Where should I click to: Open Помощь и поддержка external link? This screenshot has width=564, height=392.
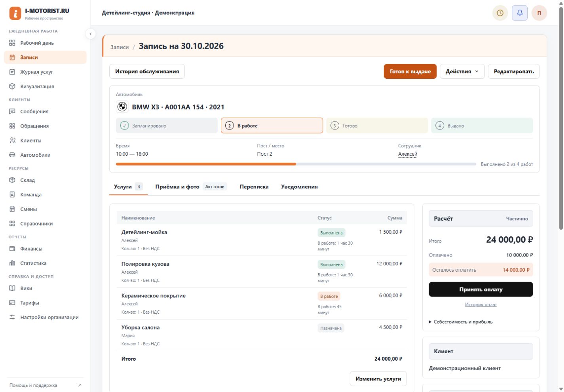(45, 385)
